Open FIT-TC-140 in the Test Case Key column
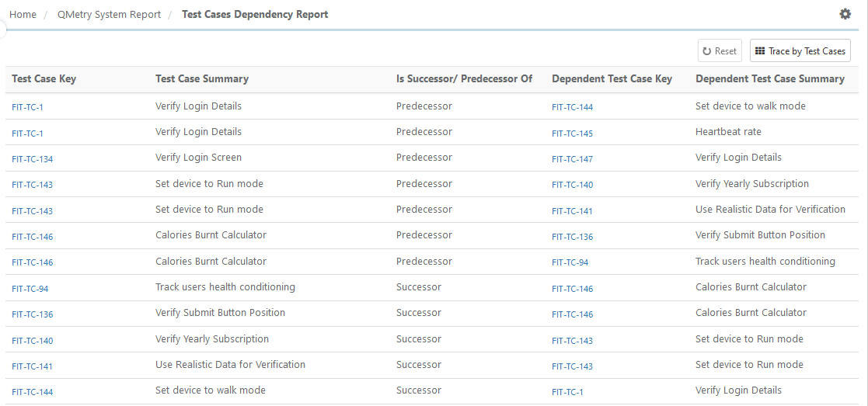This screenshot has width=868, height=406. [32, 341]
